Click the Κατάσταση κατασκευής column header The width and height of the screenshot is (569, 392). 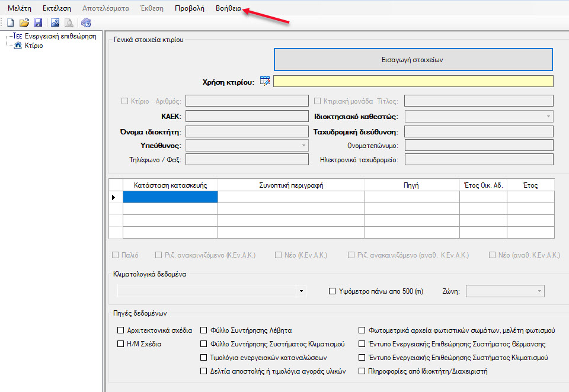(x=171, y=185)
